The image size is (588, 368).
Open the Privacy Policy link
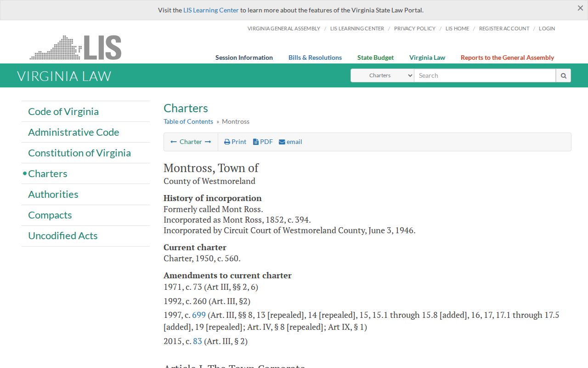click(x=414, y=29)
